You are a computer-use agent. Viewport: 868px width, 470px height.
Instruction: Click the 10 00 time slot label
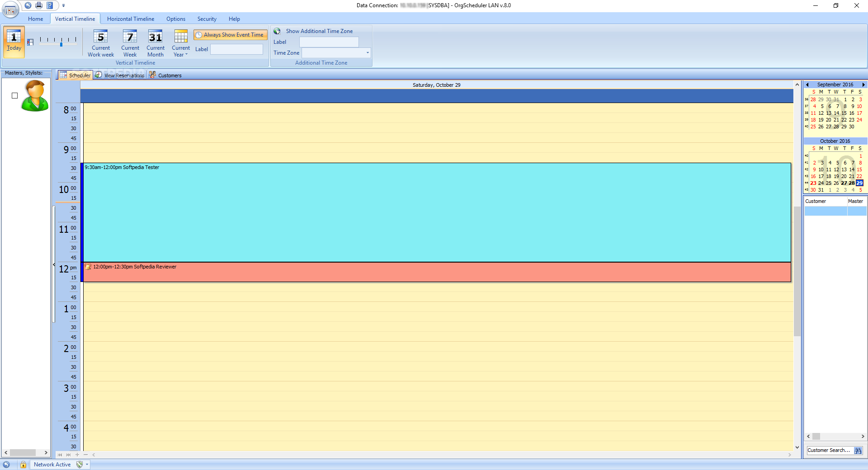pos(67,189)
